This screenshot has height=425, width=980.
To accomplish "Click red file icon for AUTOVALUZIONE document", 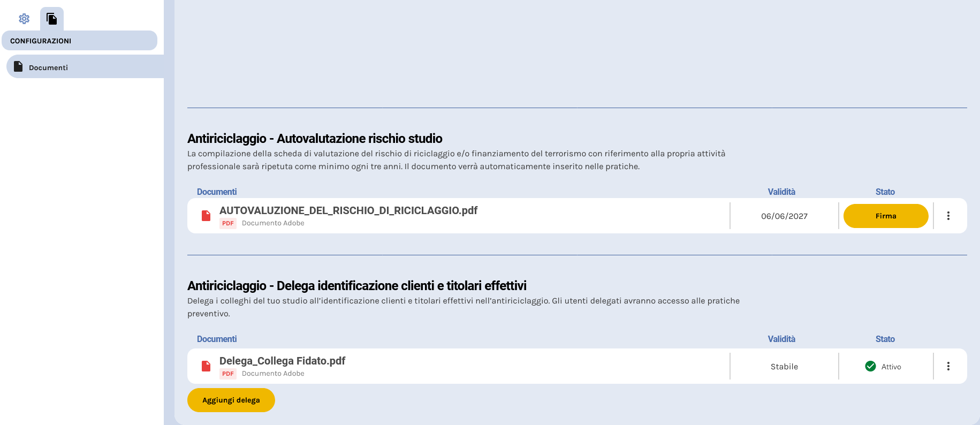I will click(x=206, y=216).
